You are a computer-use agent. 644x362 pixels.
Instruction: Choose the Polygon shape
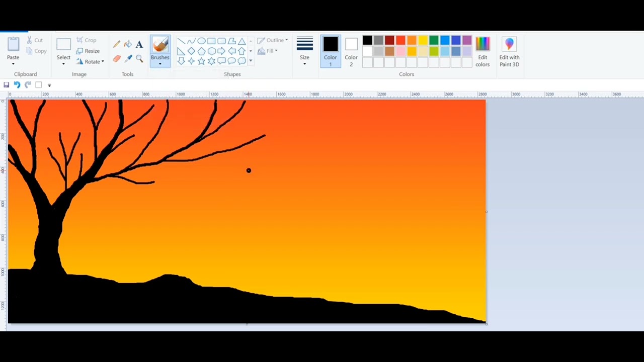(x=231, y=41)
